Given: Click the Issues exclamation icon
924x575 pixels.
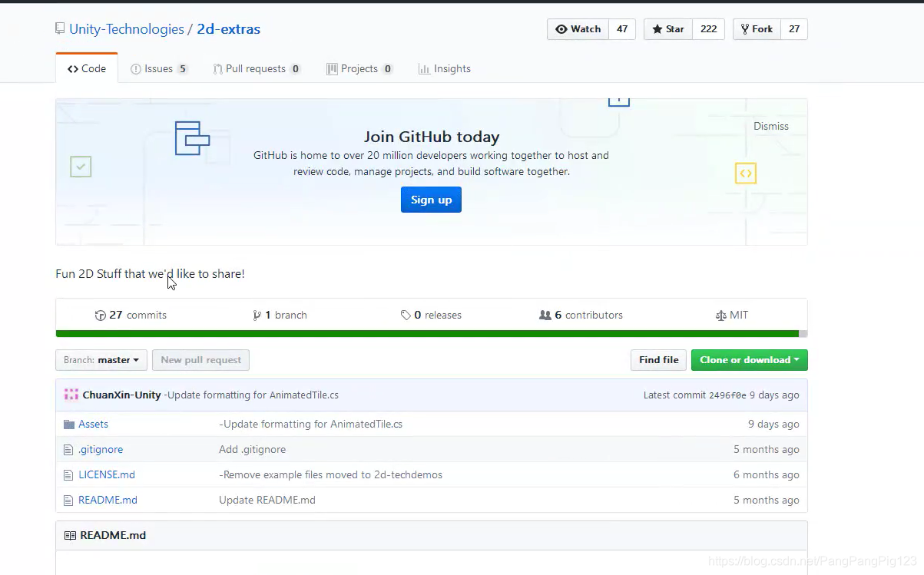Looking at the screenshot, I should coord(136,69).
